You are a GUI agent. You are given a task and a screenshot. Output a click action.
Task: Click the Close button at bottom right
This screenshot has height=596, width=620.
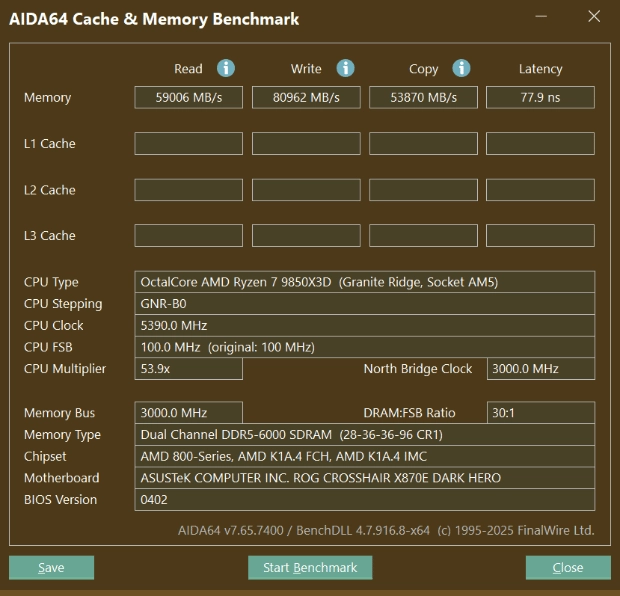pos(567,567)
